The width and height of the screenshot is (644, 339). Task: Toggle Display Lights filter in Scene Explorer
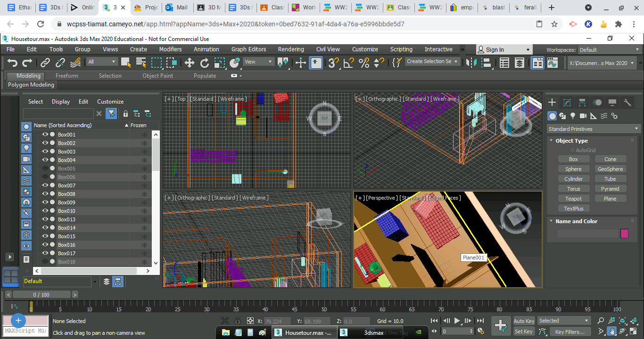[x=26, y=148]
